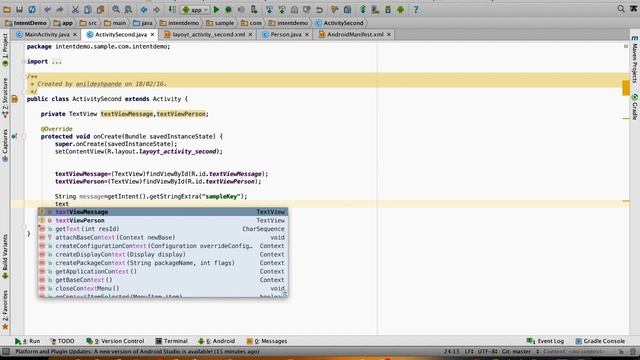
Task: Open the app run configuration dropdown
Action: (195, 9)
